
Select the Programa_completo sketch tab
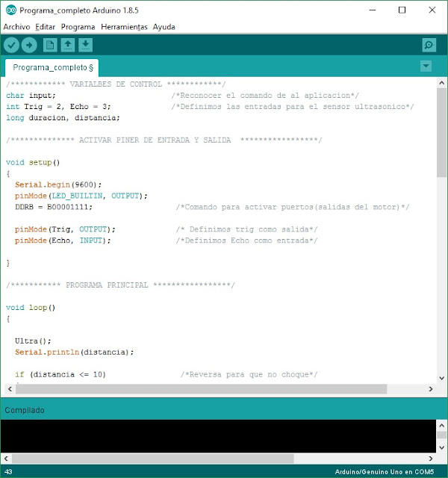pyautogui.click(x=52, y=68)
